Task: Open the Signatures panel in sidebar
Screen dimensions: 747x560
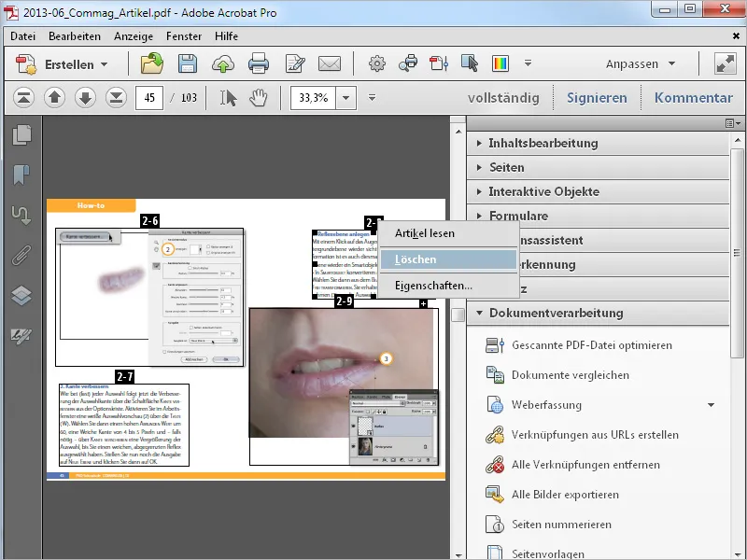Action: coord(21,335)
